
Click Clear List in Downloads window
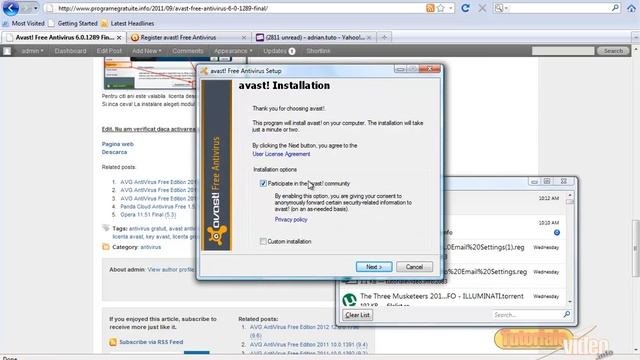coord(357,315)
